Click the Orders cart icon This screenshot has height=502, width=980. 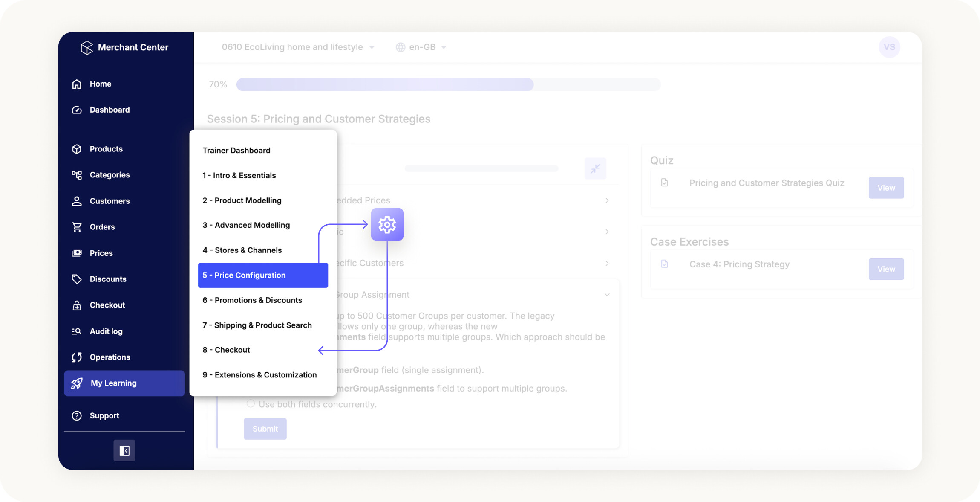pyautogui.click(x=77, y=227)
